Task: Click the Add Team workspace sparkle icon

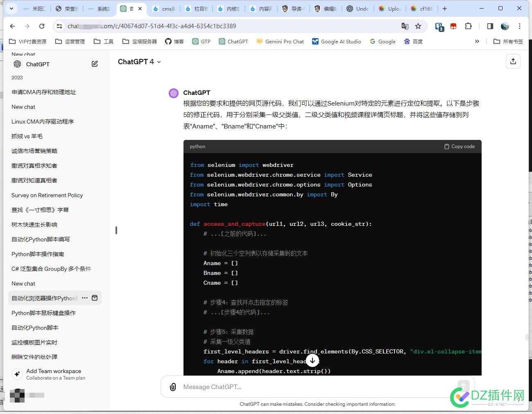Action: [17, 374]
